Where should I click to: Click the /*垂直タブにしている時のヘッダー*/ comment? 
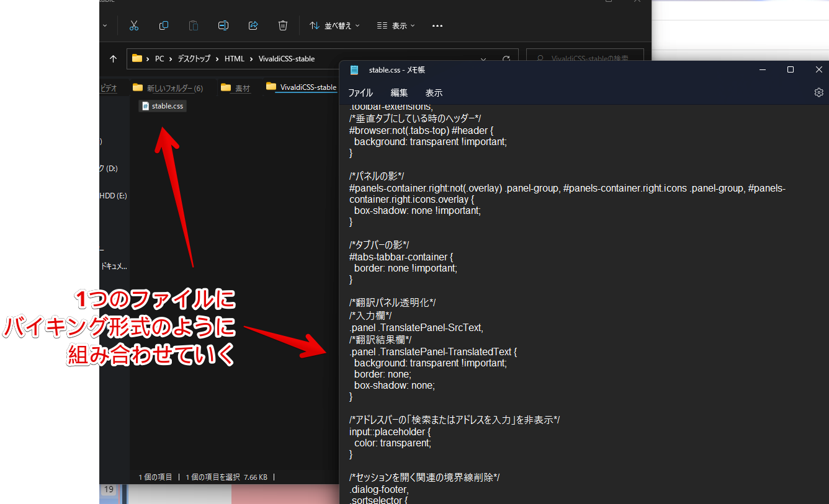point(416,118)
